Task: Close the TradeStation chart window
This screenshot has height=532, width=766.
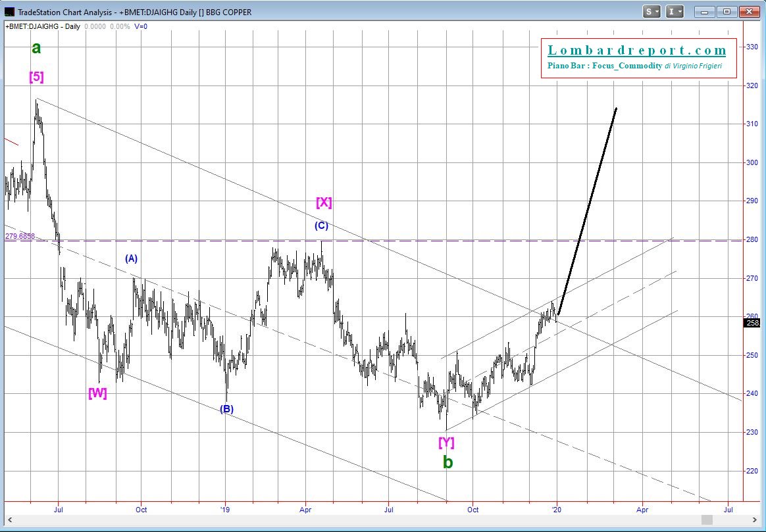Action: 749,11
